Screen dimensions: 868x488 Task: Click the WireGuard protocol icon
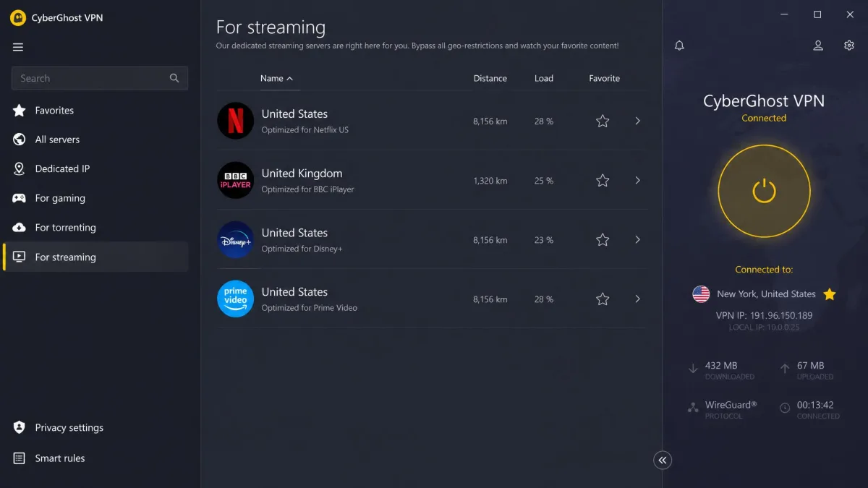coord(693,408)
